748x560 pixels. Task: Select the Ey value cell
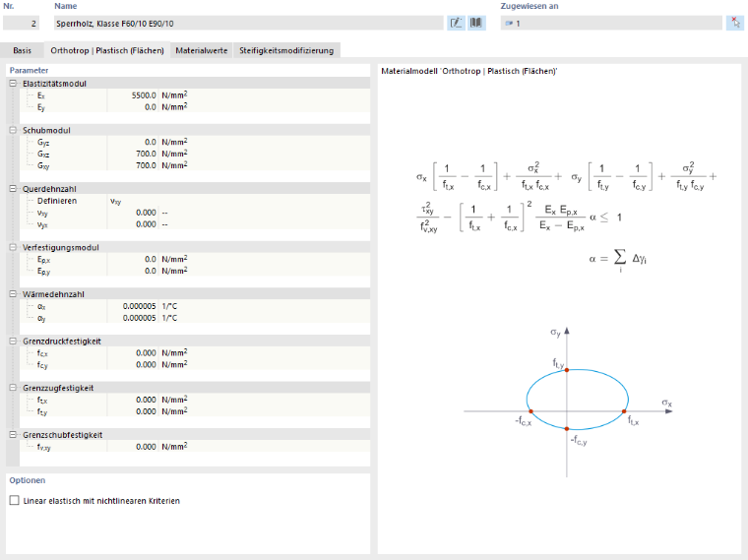pos(133,107)
